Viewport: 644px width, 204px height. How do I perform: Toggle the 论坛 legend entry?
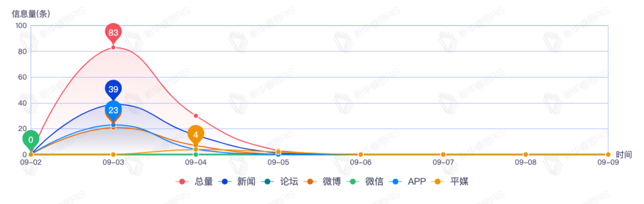[280, 182]
